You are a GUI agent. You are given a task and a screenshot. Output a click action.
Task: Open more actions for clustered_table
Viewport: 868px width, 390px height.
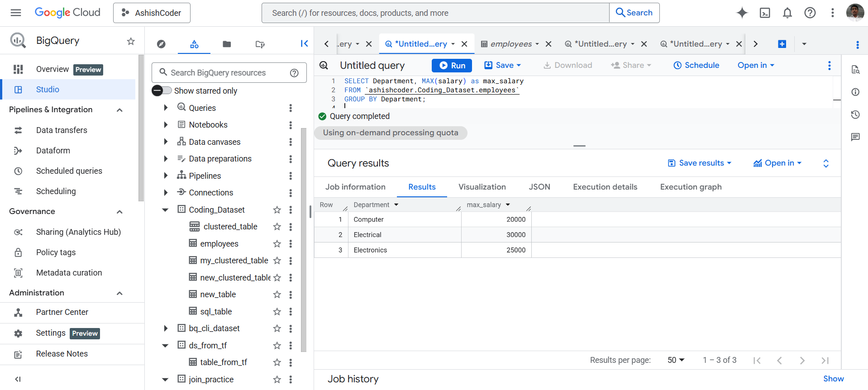[291, 227]
